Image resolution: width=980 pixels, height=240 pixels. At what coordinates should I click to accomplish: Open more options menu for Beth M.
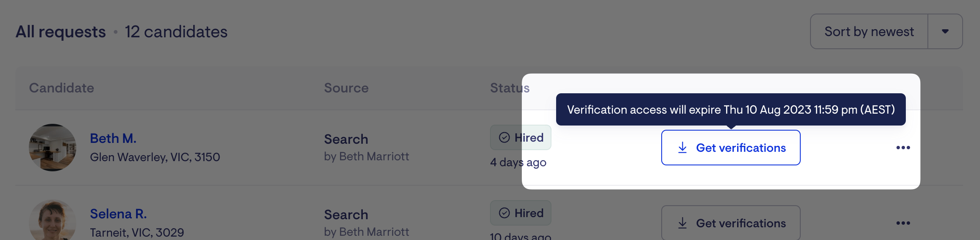tap(903, 148)
